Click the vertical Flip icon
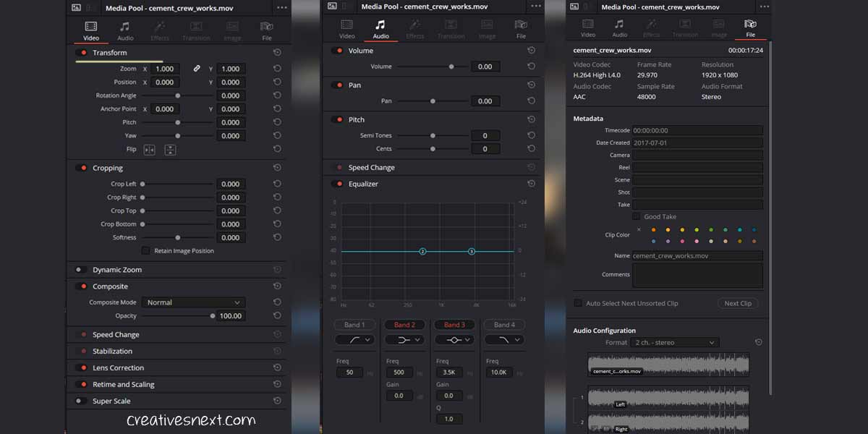The height and width of the screenshot is (434, 868). click(x=170, y=150)
